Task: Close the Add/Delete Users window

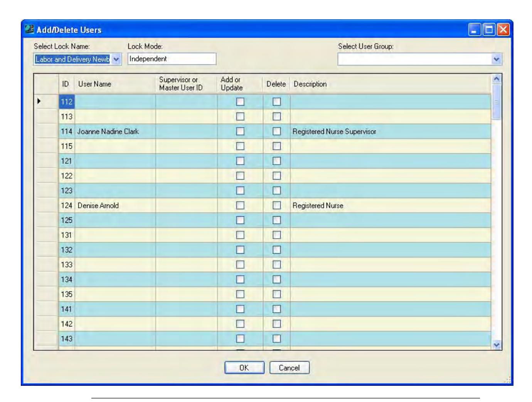Action: click(x=503, y=30)
